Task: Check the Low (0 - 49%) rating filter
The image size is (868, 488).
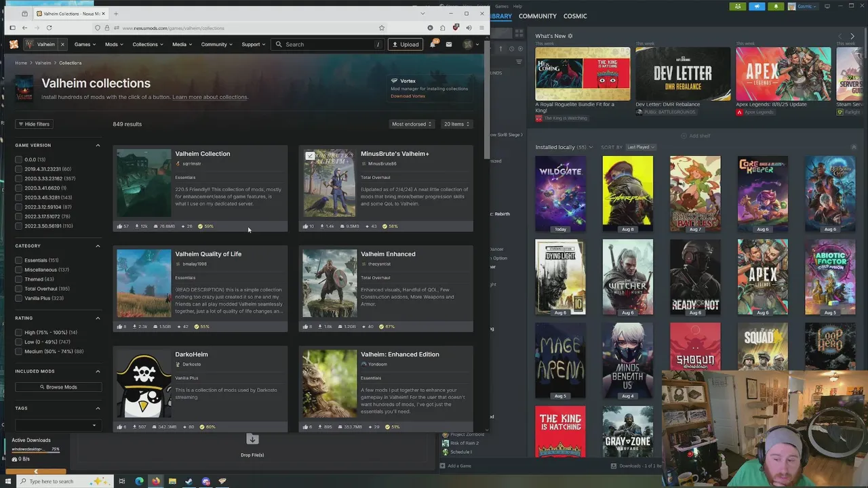Action: 19,342
